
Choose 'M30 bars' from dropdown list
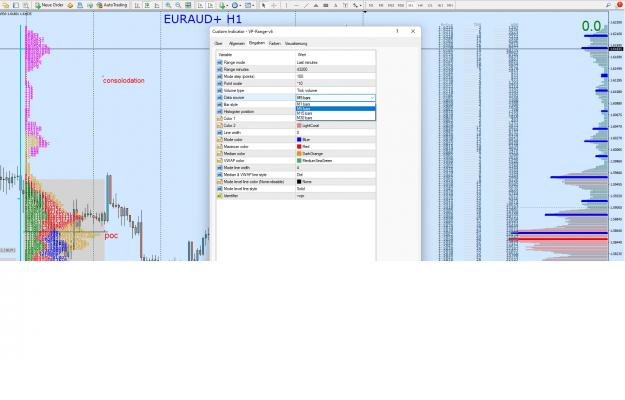click(335, 118)
